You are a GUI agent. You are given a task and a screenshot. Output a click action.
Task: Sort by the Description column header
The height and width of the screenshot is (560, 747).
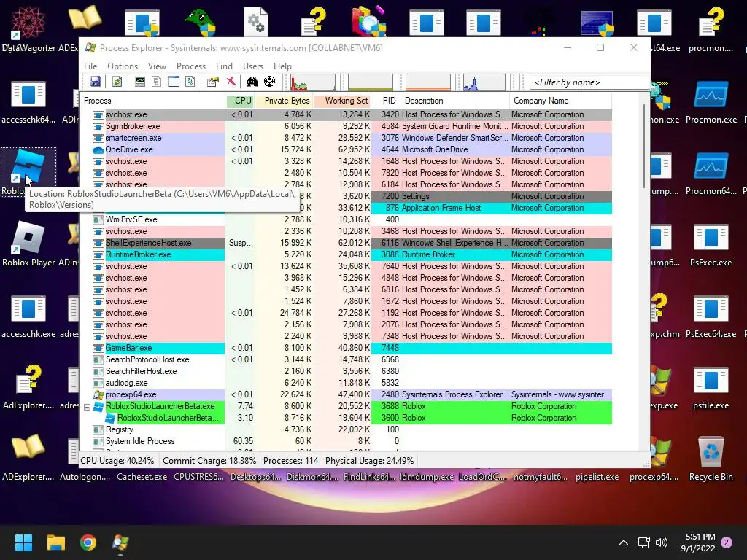point(455,101)
